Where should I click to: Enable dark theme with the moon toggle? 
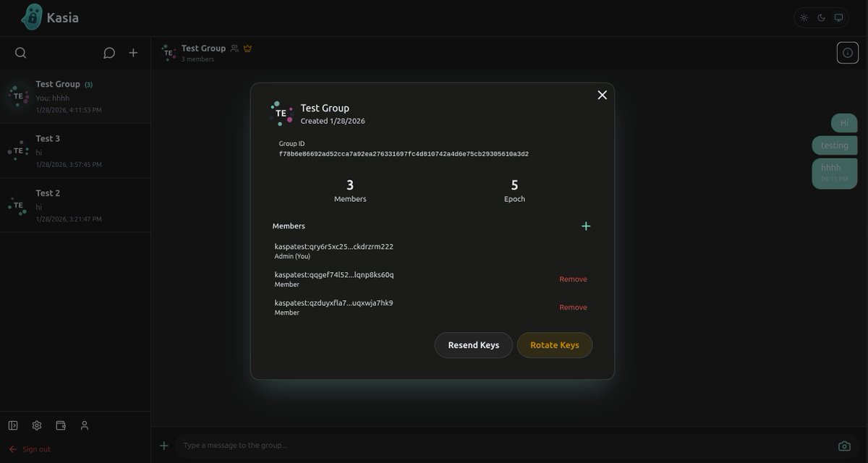821,17
